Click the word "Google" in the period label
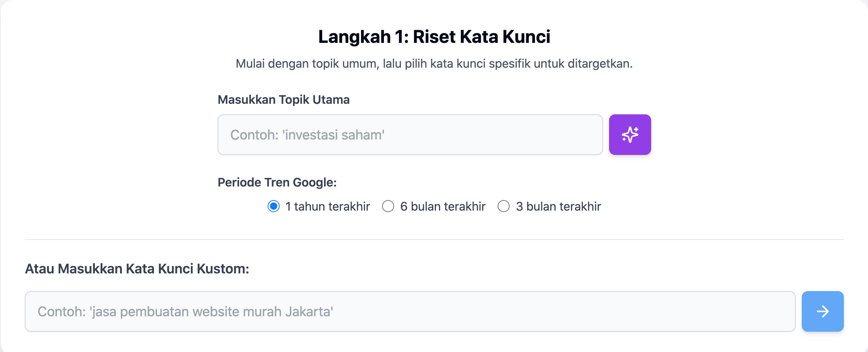This screenshot has width=868, height=352. pos(313,182)
